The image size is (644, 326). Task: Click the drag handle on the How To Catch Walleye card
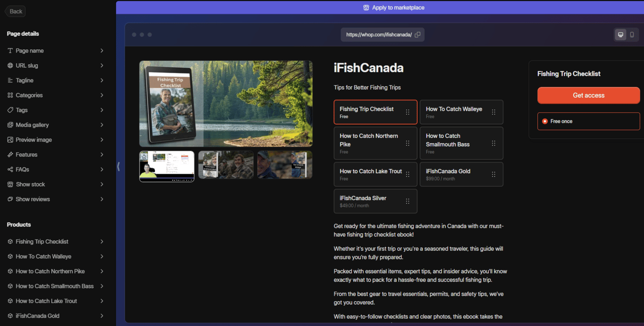[x=493, y=112]
